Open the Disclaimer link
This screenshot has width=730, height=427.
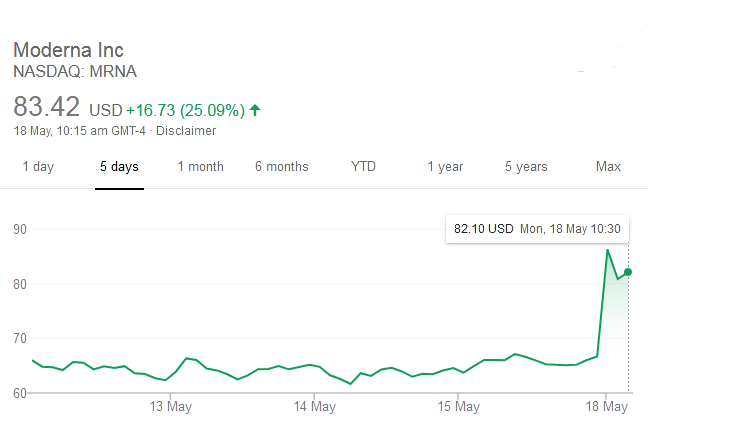(x=186, y=131)
